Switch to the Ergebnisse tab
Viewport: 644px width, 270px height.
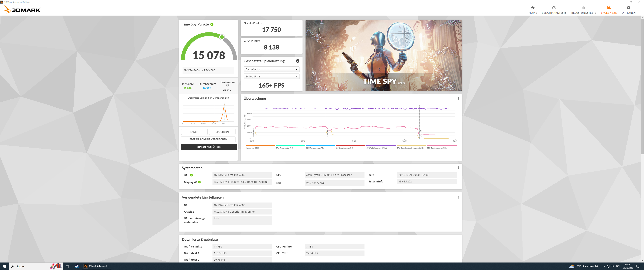608,10
